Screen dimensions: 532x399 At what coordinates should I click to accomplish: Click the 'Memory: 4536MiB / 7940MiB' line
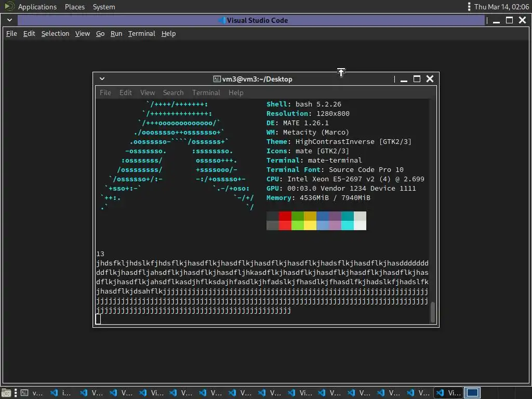[318, 198]
